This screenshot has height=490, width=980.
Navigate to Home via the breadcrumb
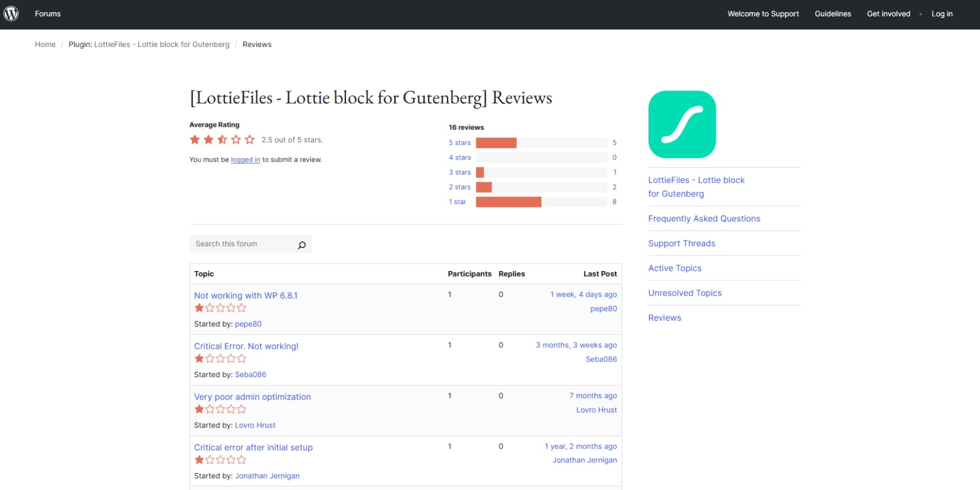pos(45,44)
